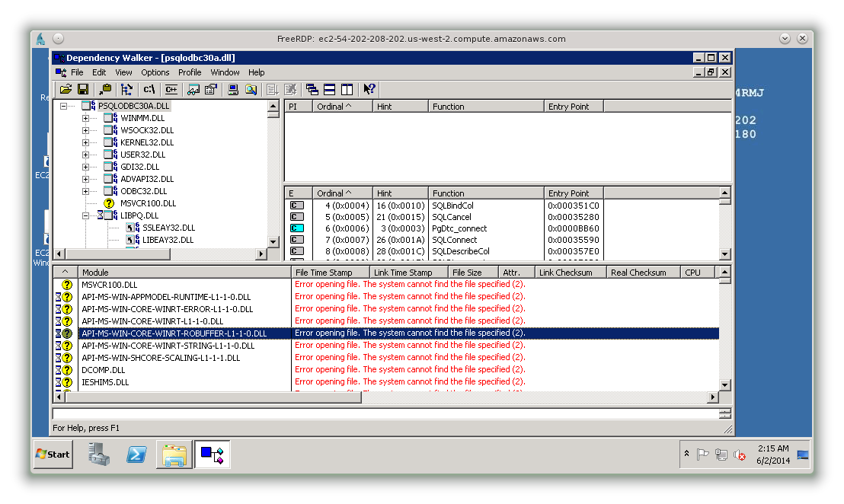Select the DCOMP.DLL row in module list
Image resolution: width=844 pixels, height=504 pixels.
(x=103, y=370)
